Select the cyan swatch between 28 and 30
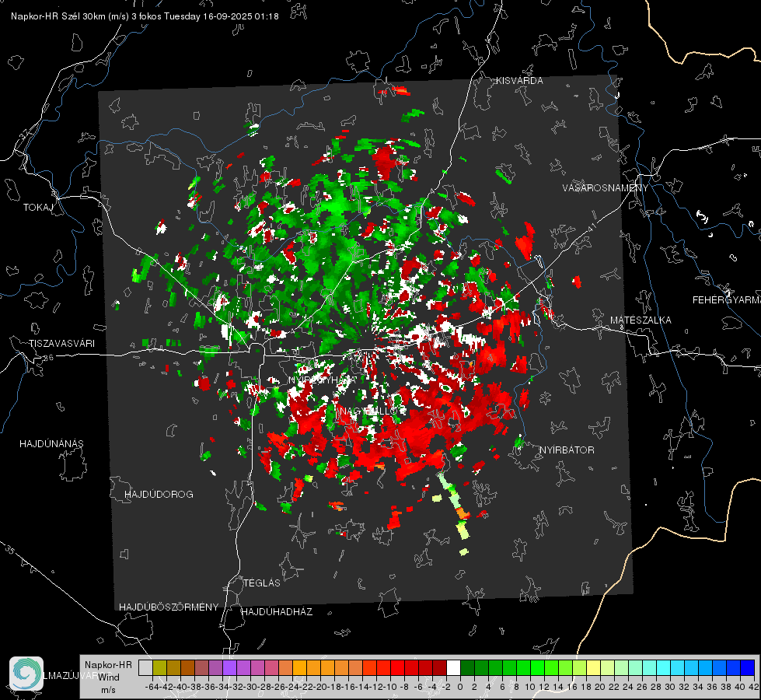The width and height of the screenshot is (761, 700). 663,667
